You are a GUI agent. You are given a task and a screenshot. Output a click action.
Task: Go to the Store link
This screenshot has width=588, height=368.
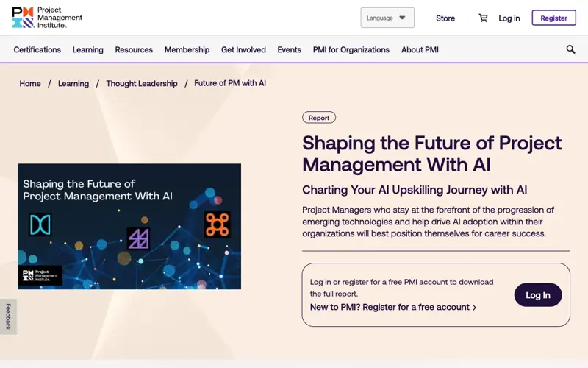tap(445, 18)
